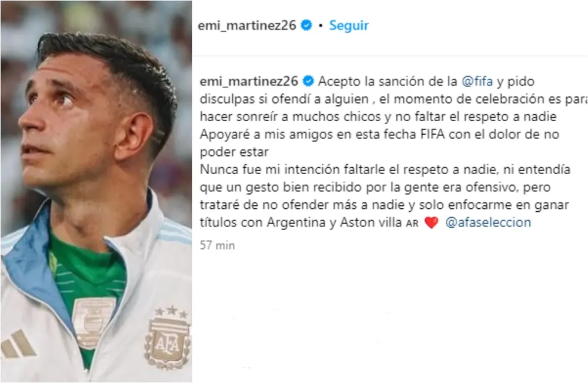
Task: Click the verified badge in post header
Action: (x=306, y=25)
